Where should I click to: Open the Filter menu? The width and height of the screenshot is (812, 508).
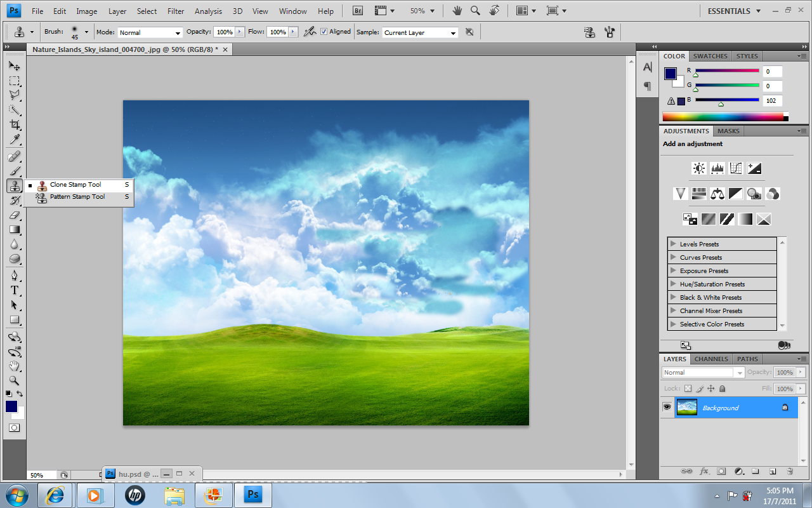coord(176,11)
